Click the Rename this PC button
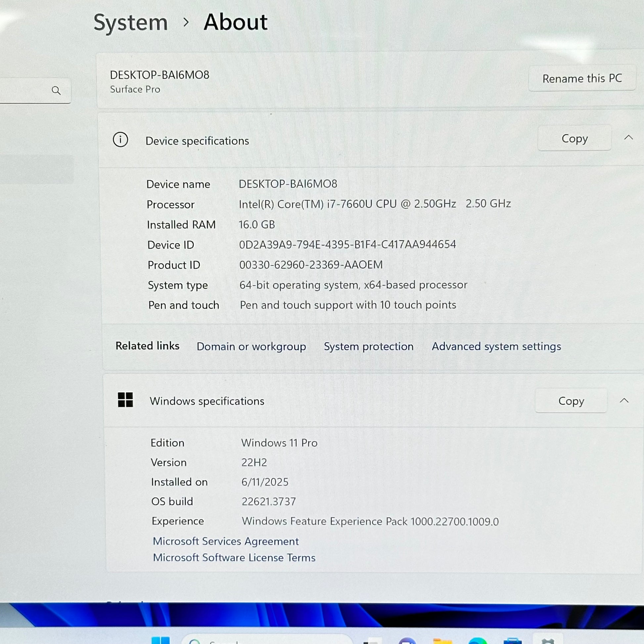 point(582,78)
